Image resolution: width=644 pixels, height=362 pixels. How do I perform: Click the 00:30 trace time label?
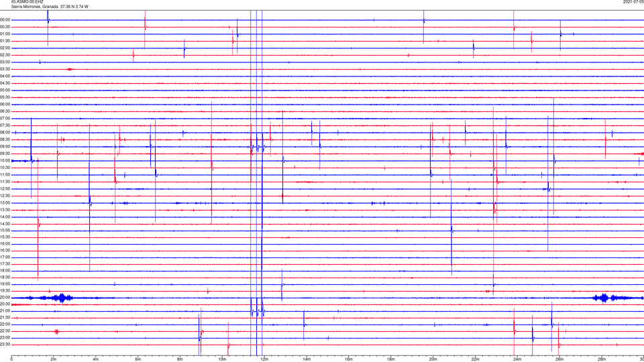(x=5, y=27)
